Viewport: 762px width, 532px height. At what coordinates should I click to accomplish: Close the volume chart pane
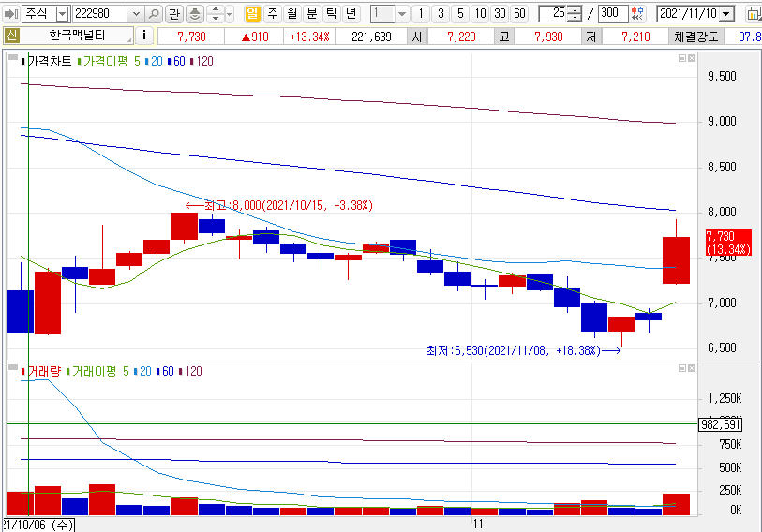click(x=692, y=368)
